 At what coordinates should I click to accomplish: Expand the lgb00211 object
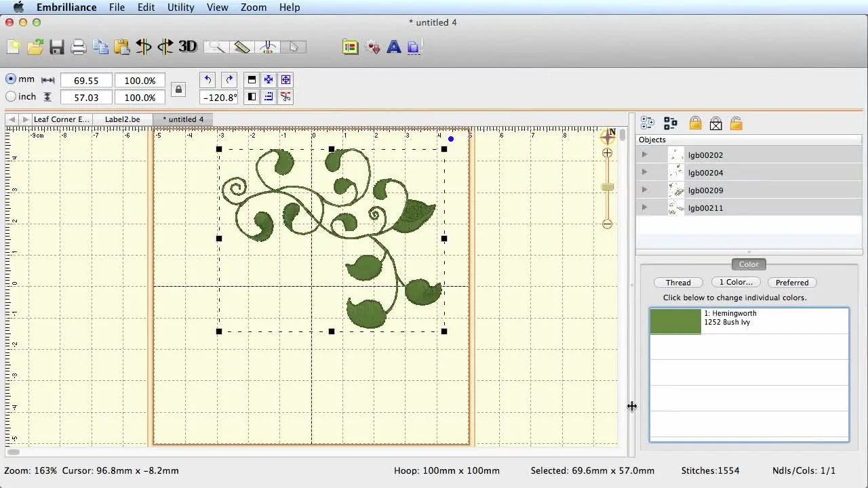click(644, 207)
